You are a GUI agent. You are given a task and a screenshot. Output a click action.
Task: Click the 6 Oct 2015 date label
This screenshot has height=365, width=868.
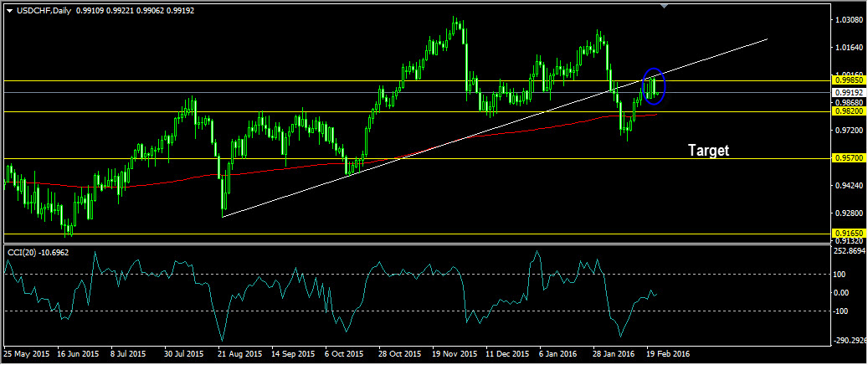tap(344, 353)
